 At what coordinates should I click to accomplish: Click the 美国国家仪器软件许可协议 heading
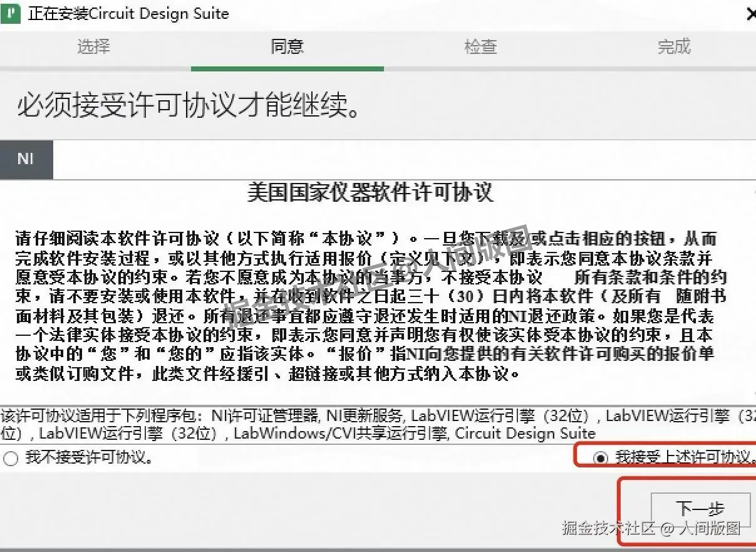click(373, 193)
